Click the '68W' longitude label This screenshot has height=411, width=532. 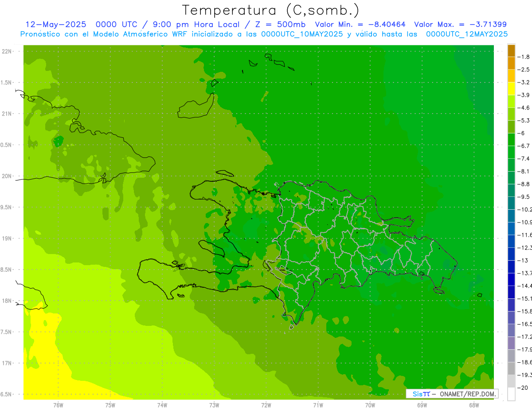click(x=474, y=405)
